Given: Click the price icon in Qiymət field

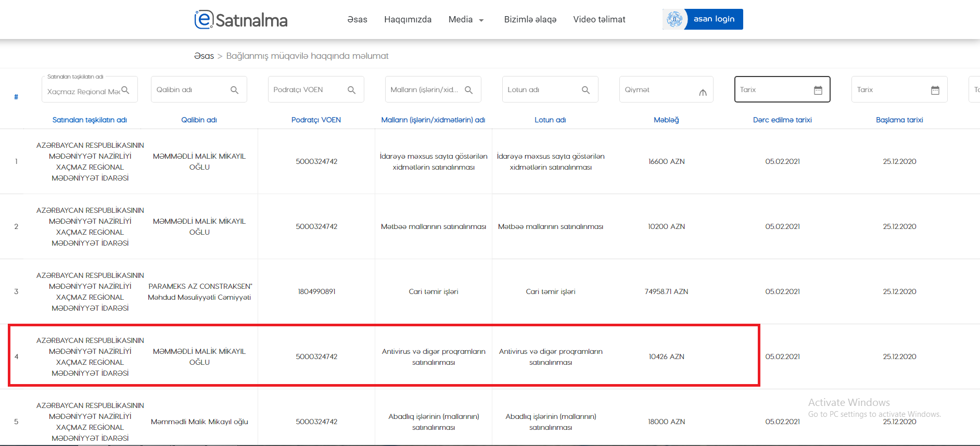Looking at the screenshot, I should [x=703, y=92].
